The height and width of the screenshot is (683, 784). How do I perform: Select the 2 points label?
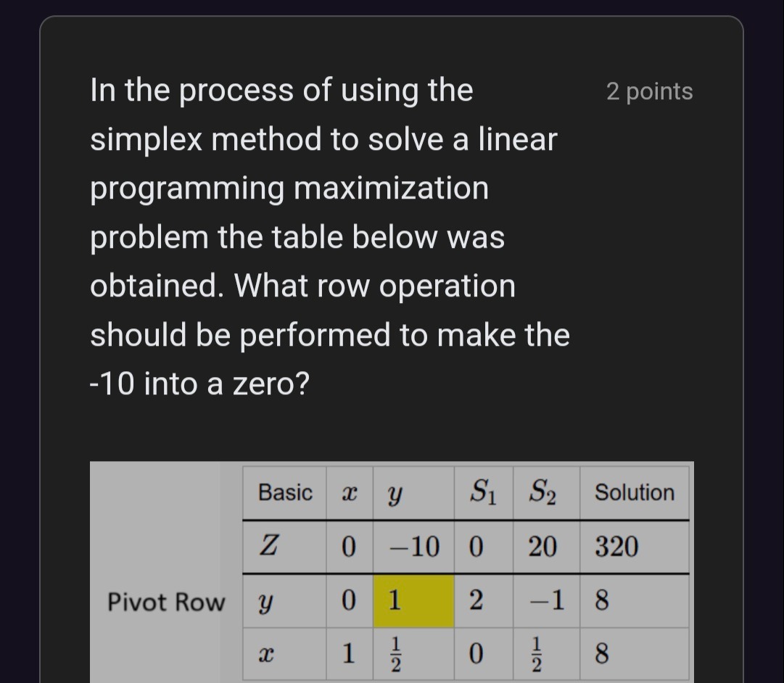pyautogui.click(x=650, y=91)
